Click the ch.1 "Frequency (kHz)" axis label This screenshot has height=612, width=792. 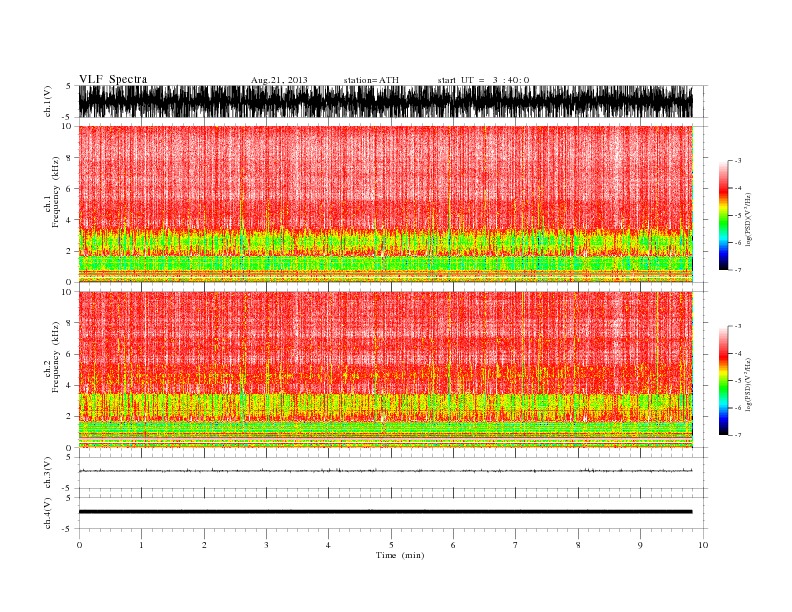(x=56, y=192)
